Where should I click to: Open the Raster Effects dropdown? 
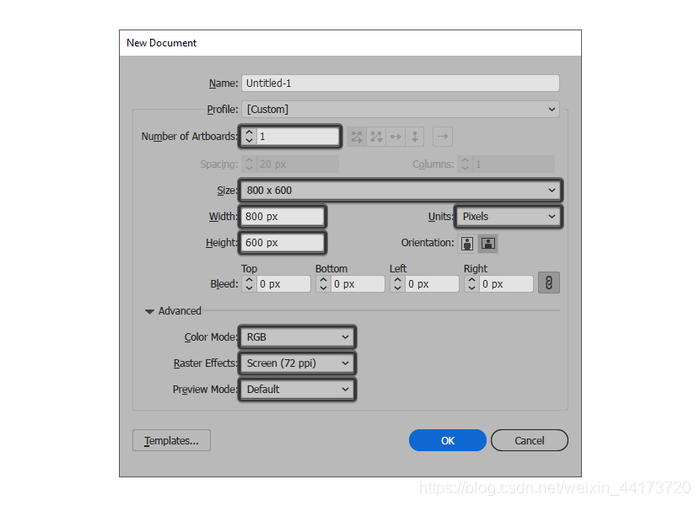(297, 363)
